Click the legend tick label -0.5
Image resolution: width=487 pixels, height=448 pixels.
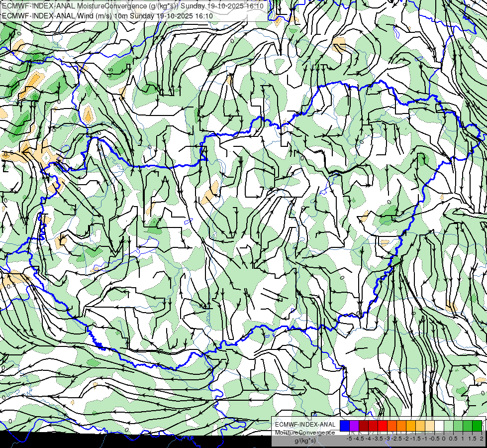click(x=434, y=439)
